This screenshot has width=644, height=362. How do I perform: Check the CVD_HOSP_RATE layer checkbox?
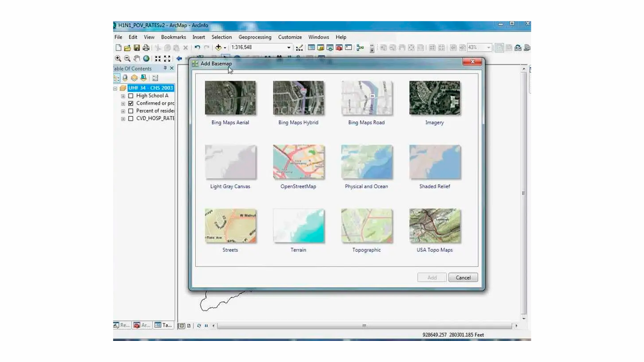pyautogui.click(x=131, y=118)
